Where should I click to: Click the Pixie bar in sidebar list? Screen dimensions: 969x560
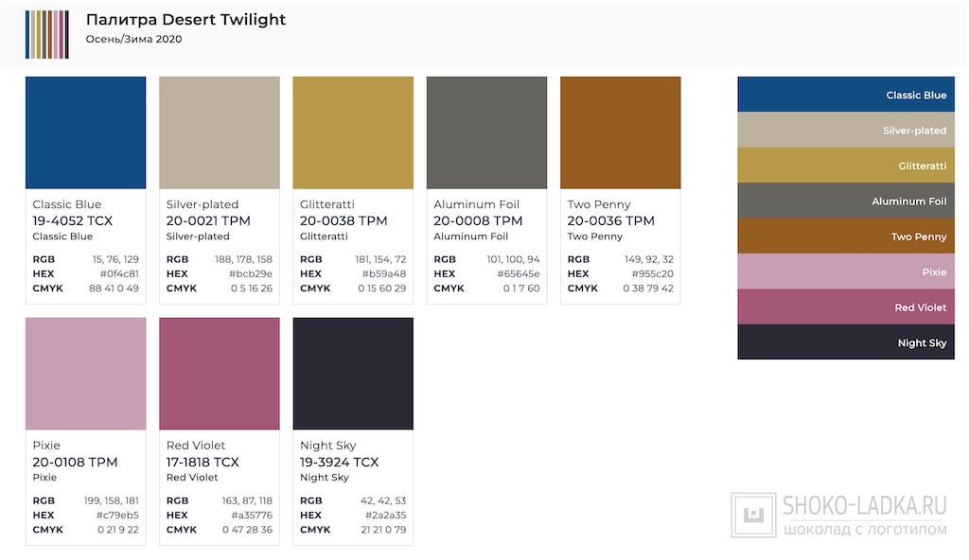[846, 271]
